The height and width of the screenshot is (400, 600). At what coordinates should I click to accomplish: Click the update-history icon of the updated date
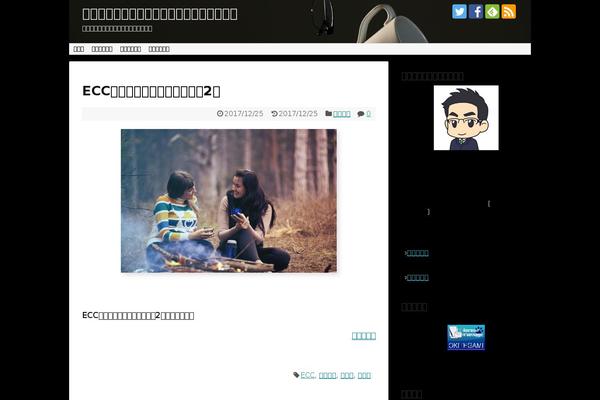[x=274, y=114]
